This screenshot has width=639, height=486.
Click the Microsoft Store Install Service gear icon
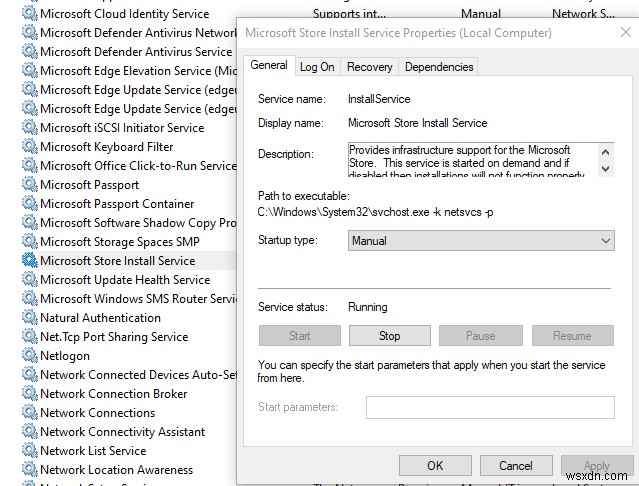[29, 261]
